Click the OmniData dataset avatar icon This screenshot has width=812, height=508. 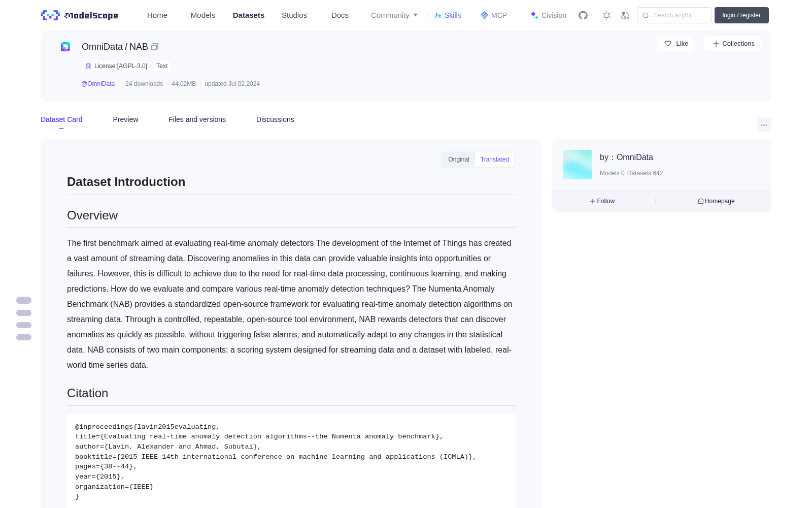pos(65,47)
